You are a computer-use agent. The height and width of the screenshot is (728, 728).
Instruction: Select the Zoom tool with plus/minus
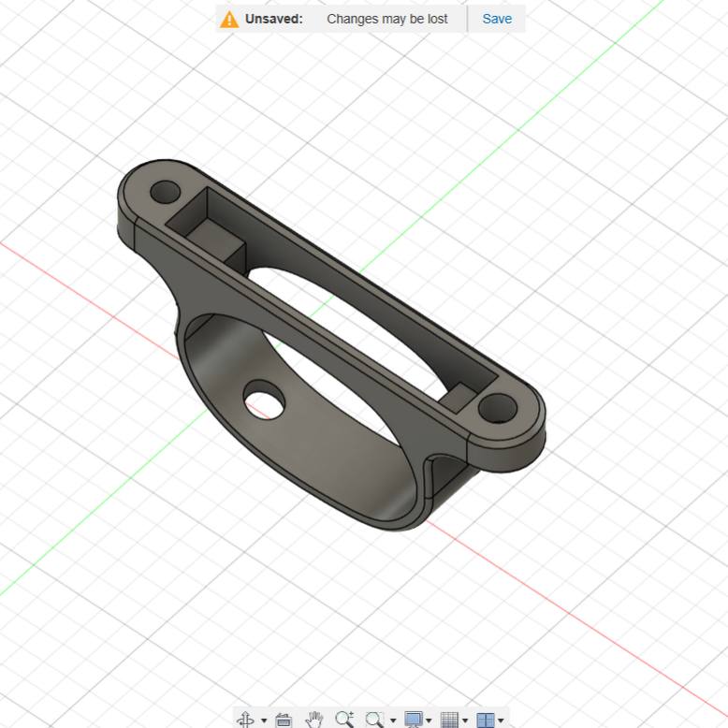pyautogui.click(x=344, y=720)
